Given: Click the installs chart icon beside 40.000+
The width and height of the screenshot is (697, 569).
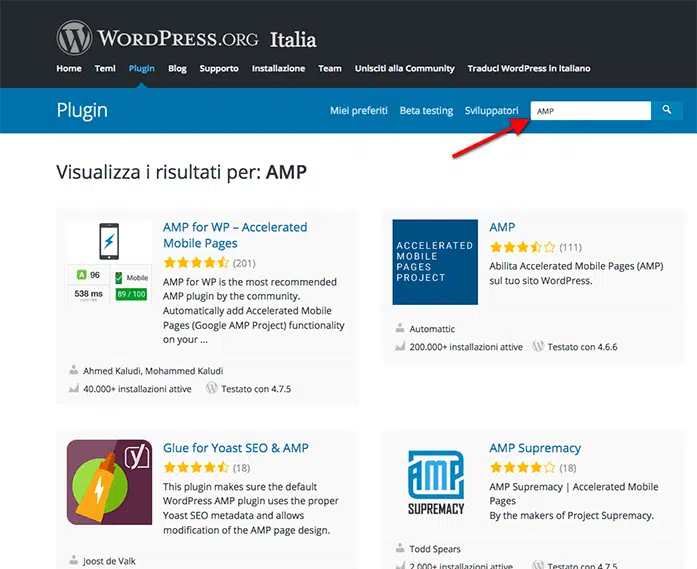Looking at the screenshot, I should click(x=74, y=388).
